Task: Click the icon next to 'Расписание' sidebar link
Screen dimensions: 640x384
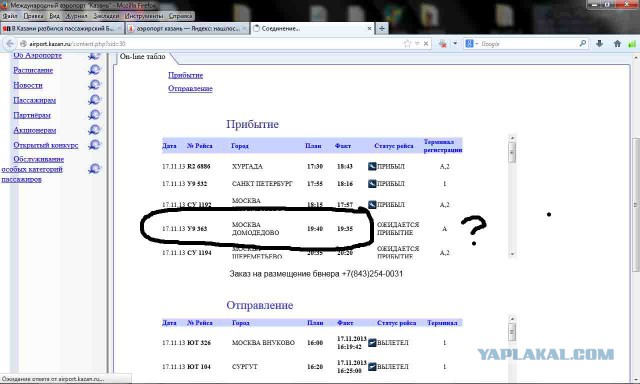Action: click(94, 70)
